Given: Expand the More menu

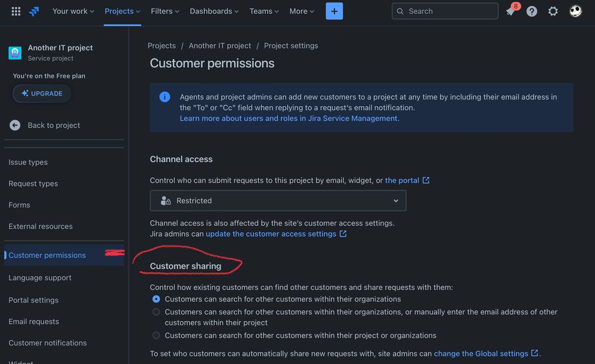Looking at the screenshot, I should pyautogui.click(x=302, y=11).
